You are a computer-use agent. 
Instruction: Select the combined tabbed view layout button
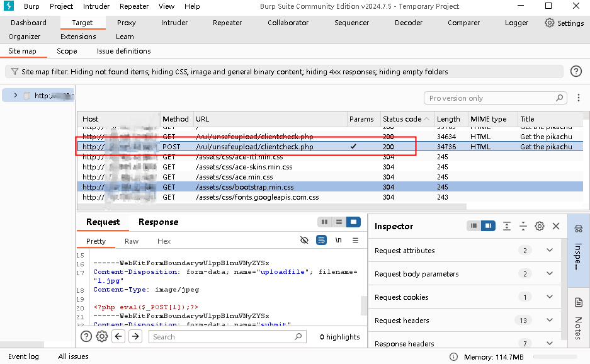point(353,222)
